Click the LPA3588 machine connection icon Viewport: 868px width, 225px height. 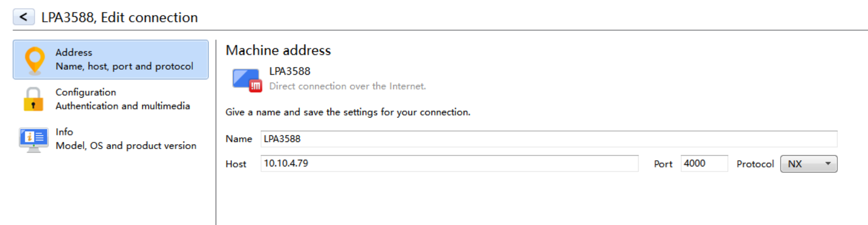[247, 80]
